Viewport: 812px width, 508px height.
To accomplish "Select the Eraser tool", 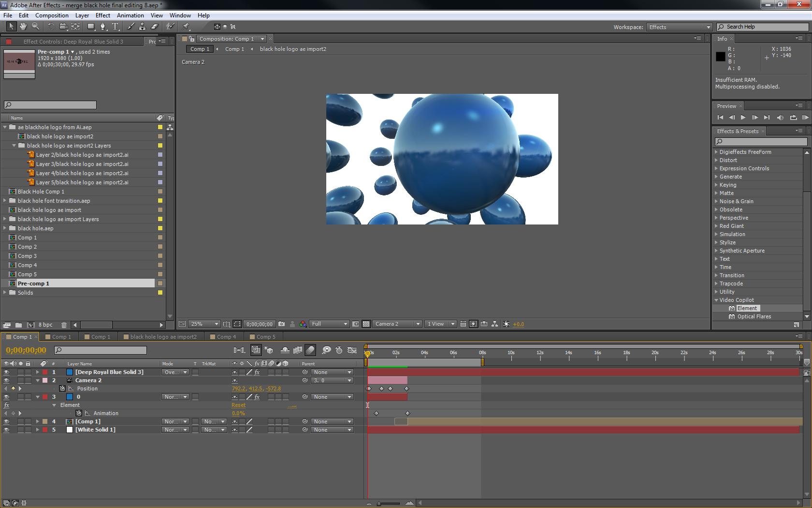I will pos(155,26).
